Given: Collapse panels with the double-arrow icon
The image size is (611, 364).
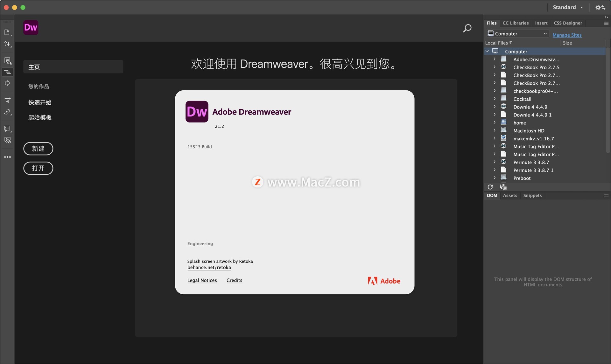Looking at the screenshot, I should click(x=606, y=17).
